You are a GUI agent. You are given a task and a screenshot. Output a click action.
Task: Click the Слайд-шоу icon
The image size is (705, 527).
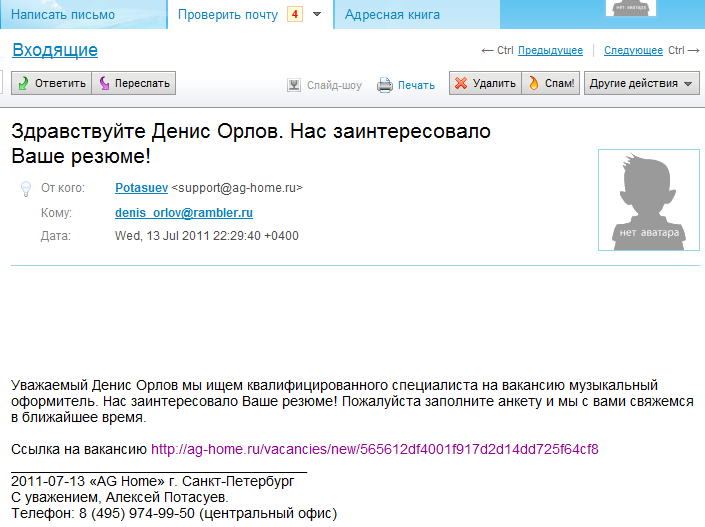[x=294, y=85]
